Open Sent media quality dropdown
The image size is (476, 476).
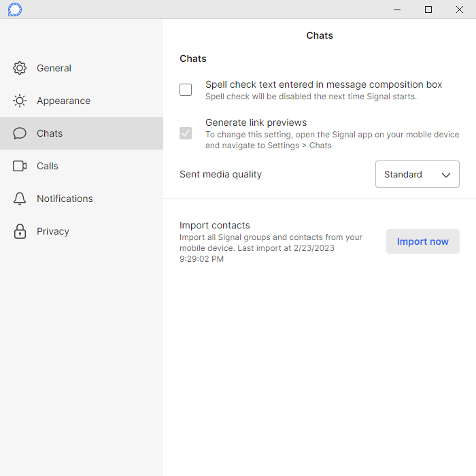417,174
